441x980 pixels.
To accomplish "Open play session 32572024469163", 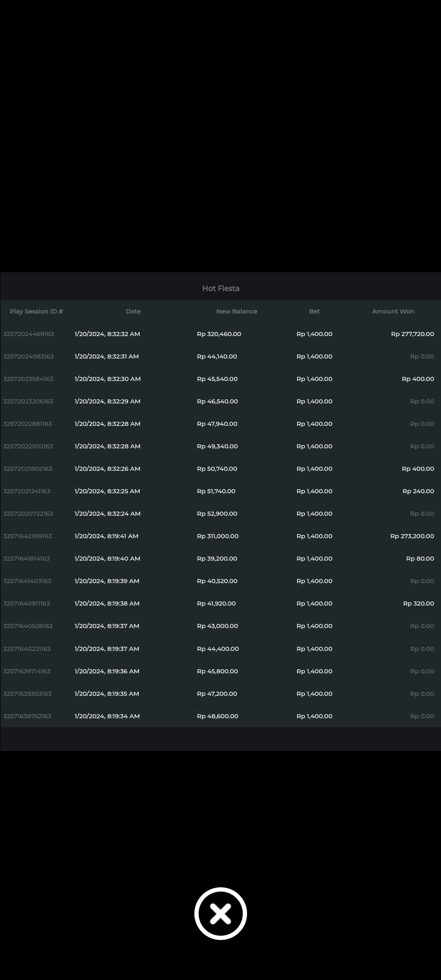I will point(29,334).
